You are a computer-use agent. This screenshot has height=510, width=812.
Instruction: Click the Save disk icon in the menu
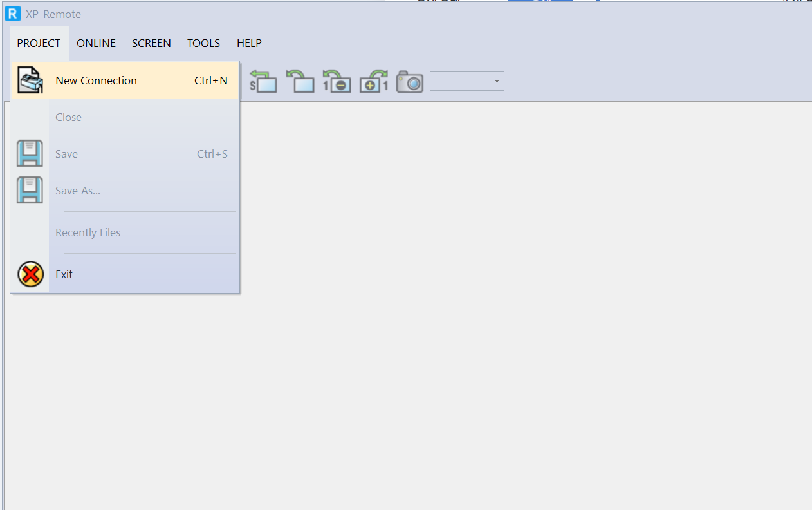(x=30, y=153)
